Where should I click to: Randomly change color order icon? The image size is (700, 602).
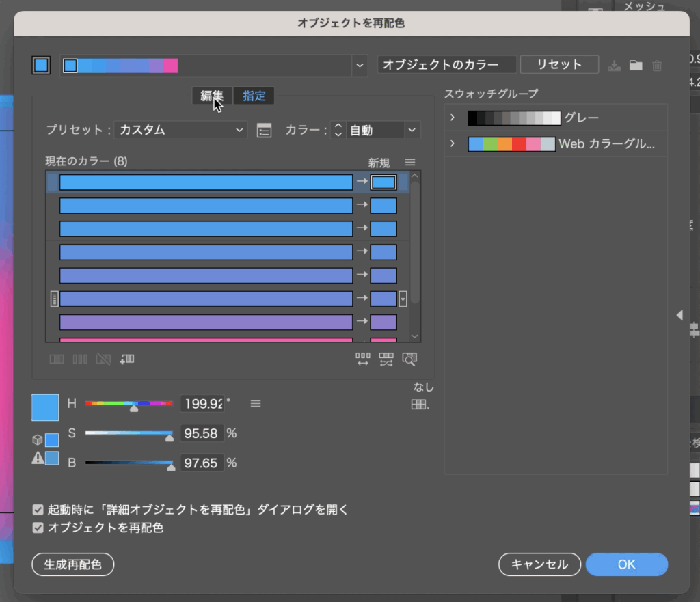pyautogui.click(x=363, y=359)
